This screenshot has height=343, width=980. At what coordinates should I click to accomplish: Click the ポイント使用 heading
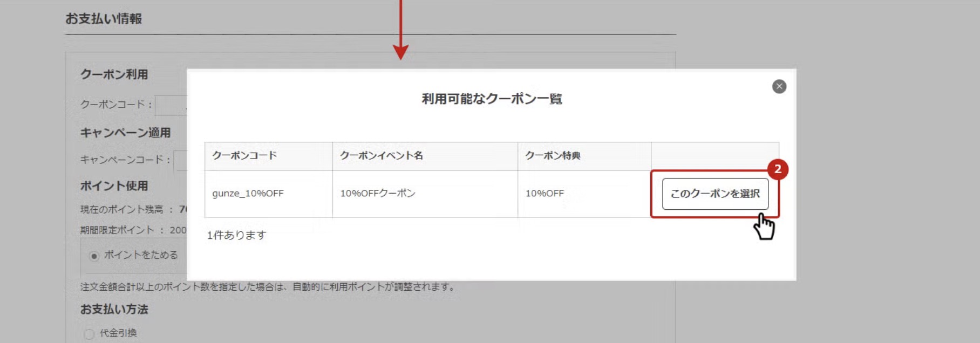click(x=114, y=186)
